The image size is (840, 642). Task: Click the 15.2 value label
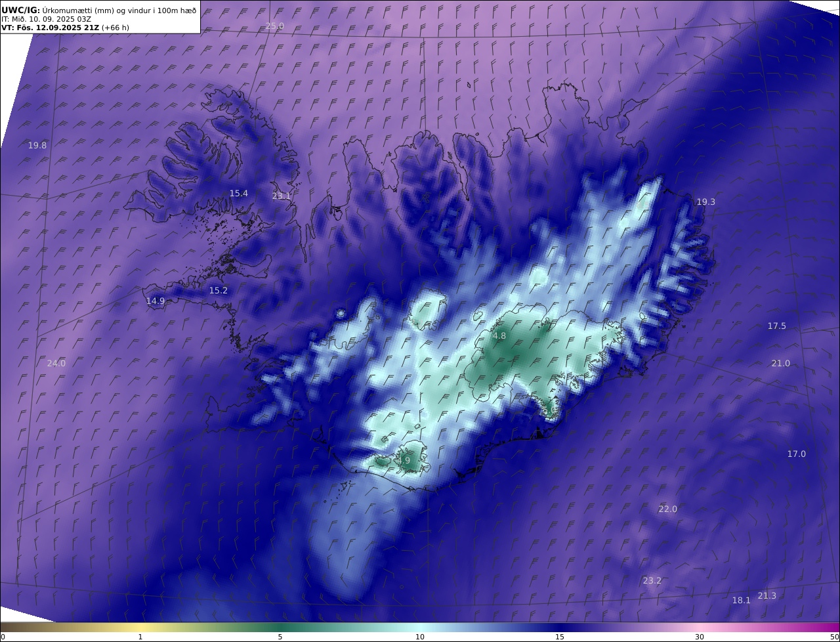(219, 290)
